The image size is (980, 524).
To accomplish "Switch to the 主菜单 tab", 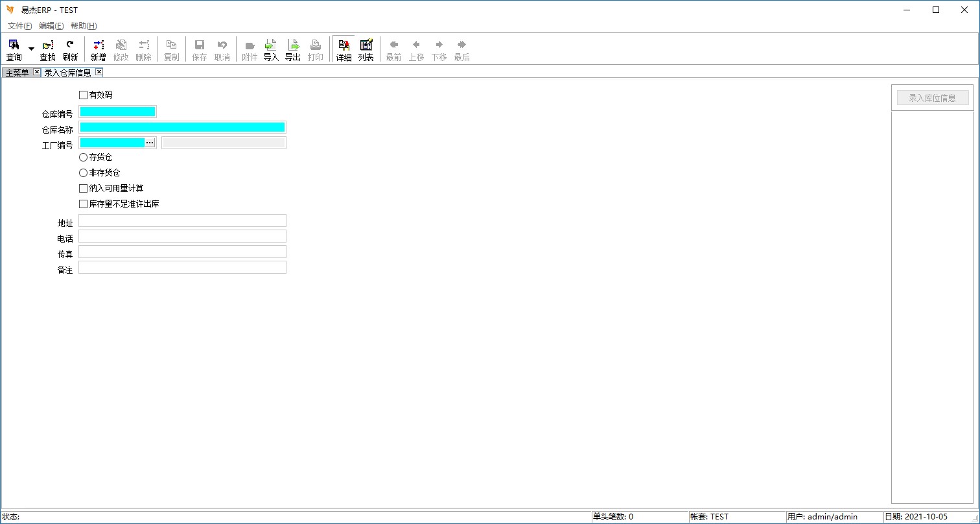I will [x=17, y=73].
